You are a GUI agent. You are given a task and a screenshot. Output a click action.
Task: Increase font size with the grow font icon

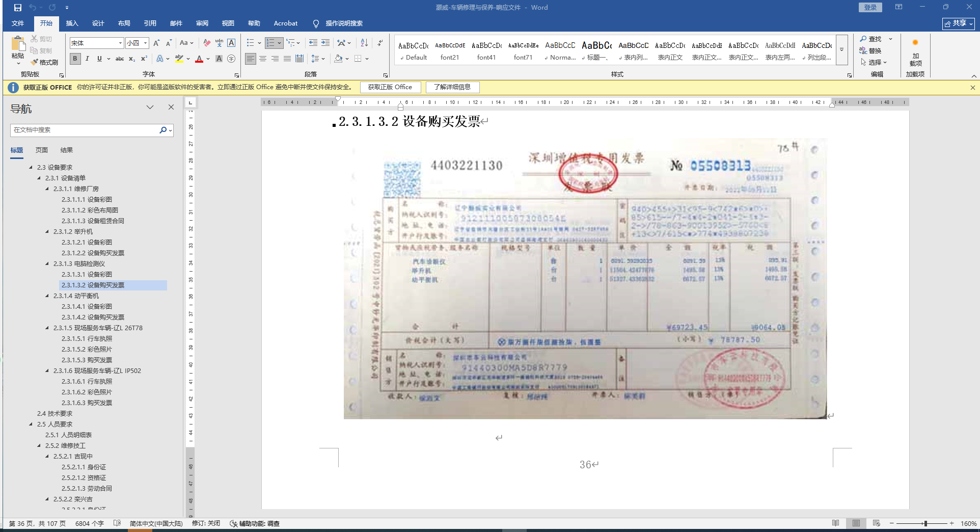(x=156, y=43)
